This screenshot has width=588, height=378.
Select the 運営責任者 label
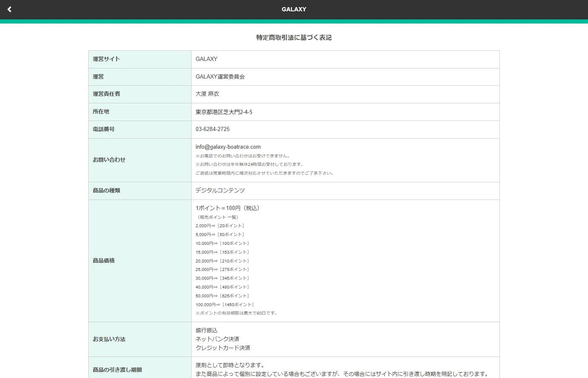(x=106, y=94)
